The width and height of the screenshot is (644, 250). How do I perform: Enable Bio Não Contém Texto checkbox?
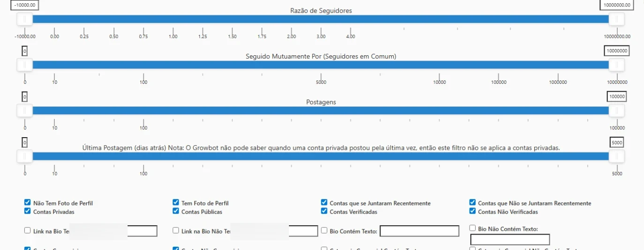click(x=473, y=228)
